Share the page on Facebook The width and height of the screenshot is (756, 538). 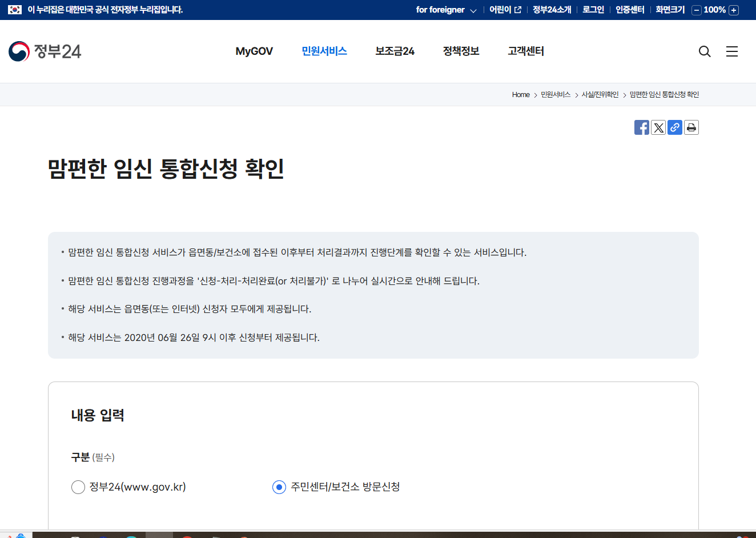[641, 127]
